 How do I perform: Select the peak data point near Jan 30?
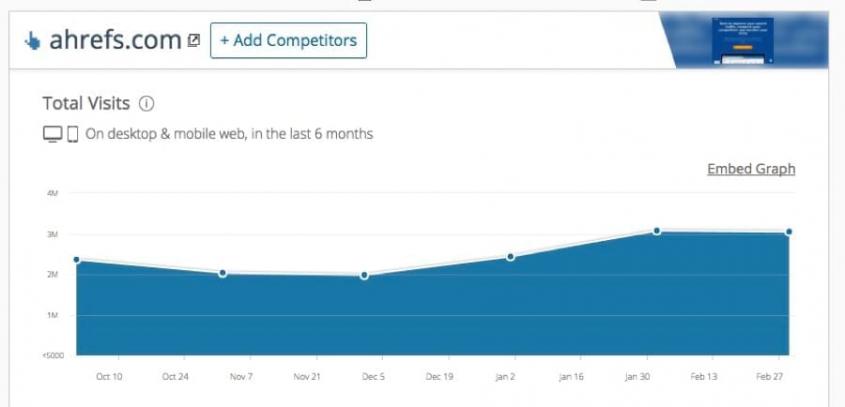point(657,231)
